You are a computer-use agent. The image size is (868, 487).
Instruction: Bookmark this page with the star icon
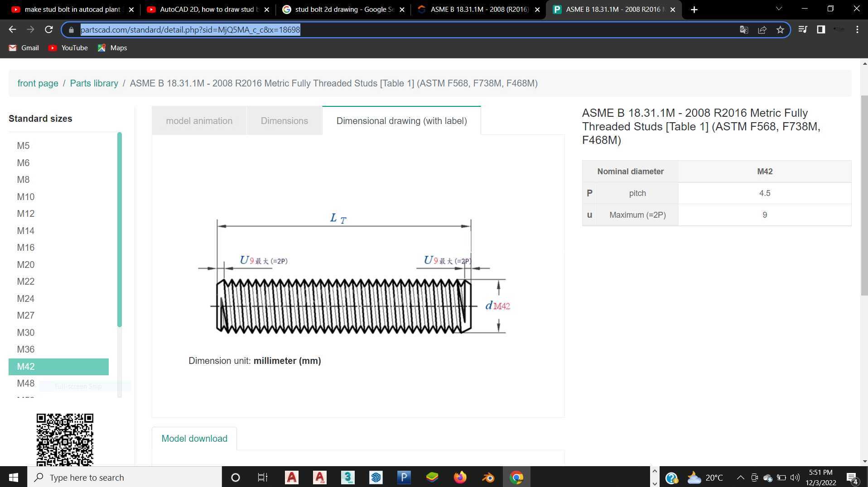(x=780, y=30)
